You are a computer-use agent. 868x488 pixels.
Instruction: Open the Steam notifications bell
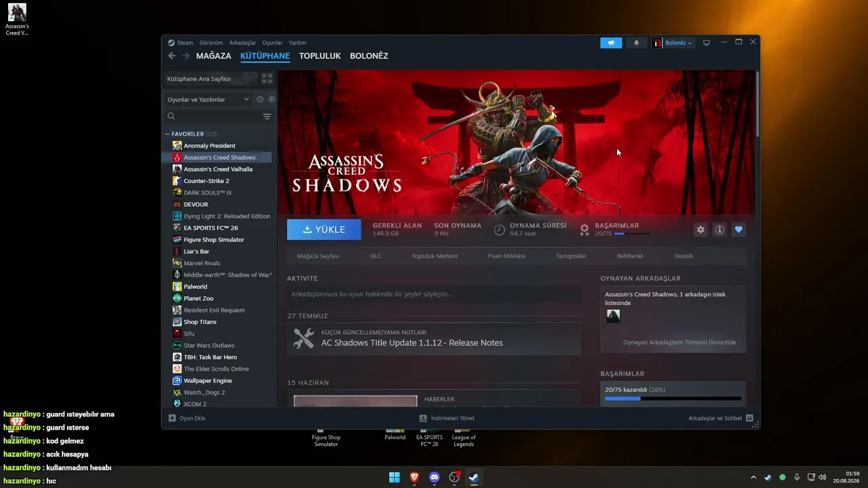(x=636, y=43)
